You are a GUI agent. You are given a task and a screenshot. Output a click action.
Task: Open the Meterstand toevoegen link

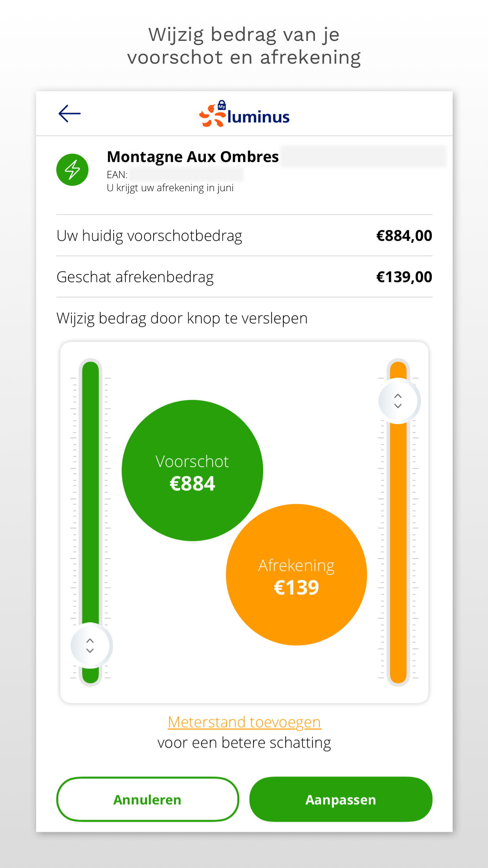[244, 722]
